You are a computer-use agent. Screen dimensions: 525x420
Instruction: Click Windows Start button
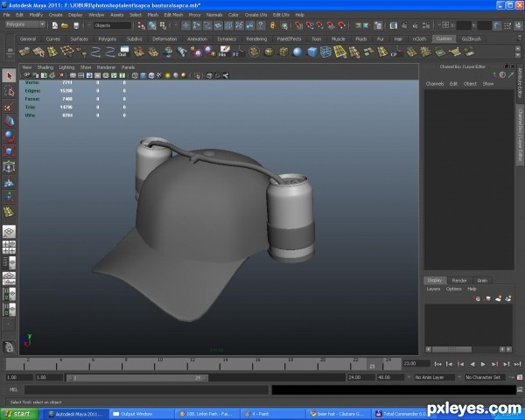(19, 414)
